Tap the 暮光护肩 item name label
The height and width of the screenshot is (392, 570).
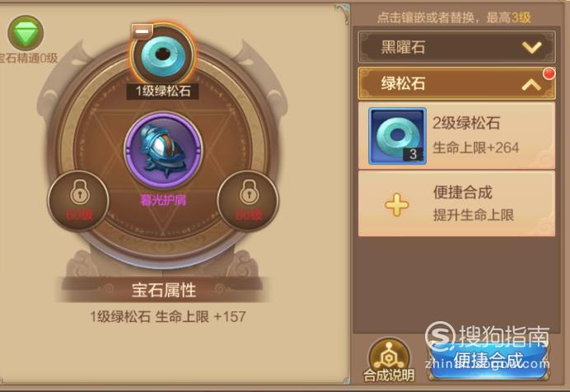[x=163, y=200]
